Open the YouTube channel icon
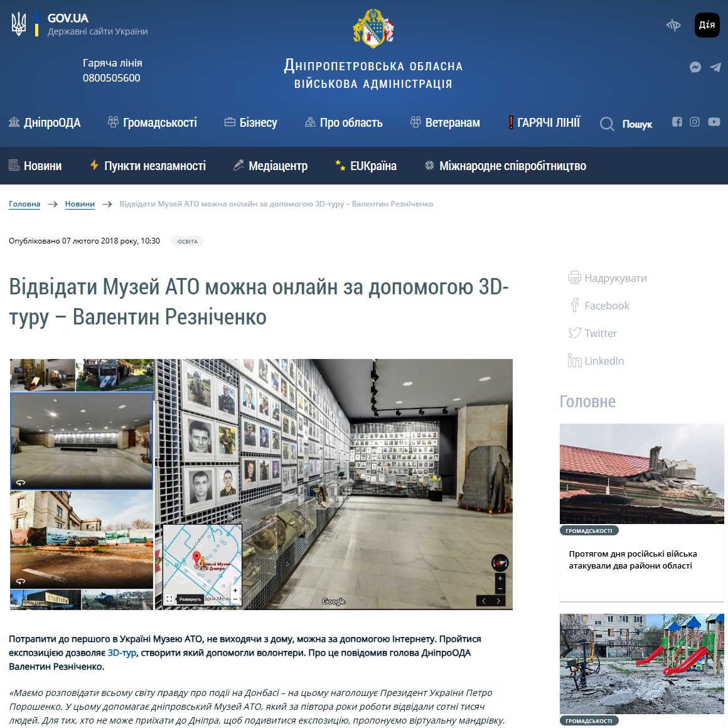 click(714, 122)
